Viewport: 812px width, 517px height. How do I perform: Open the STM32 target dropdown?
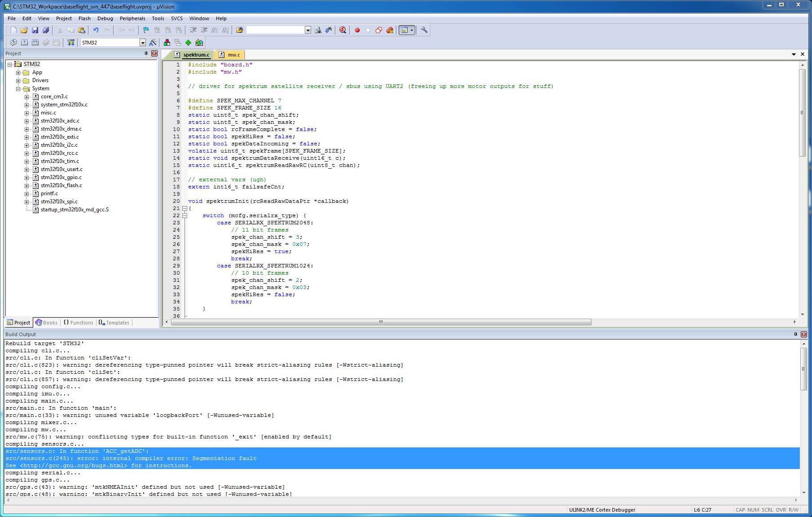coord(143,43)
